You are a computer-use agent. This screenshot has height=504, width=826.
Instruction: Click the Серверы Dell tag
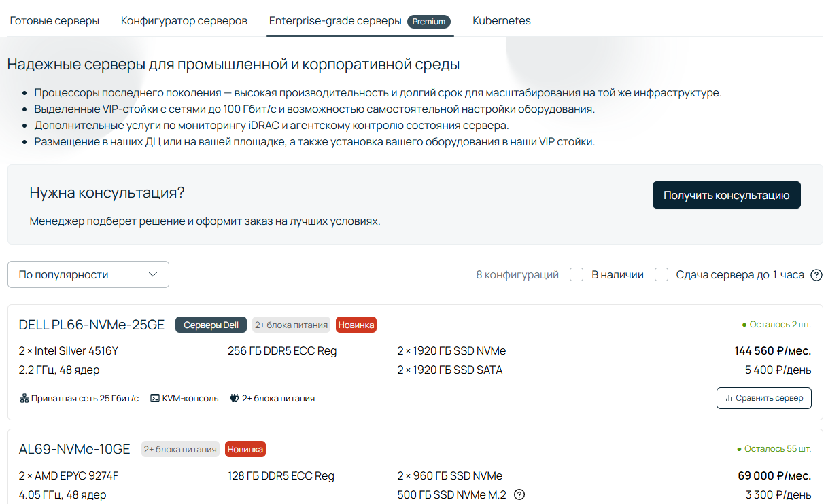pos(211,325)
